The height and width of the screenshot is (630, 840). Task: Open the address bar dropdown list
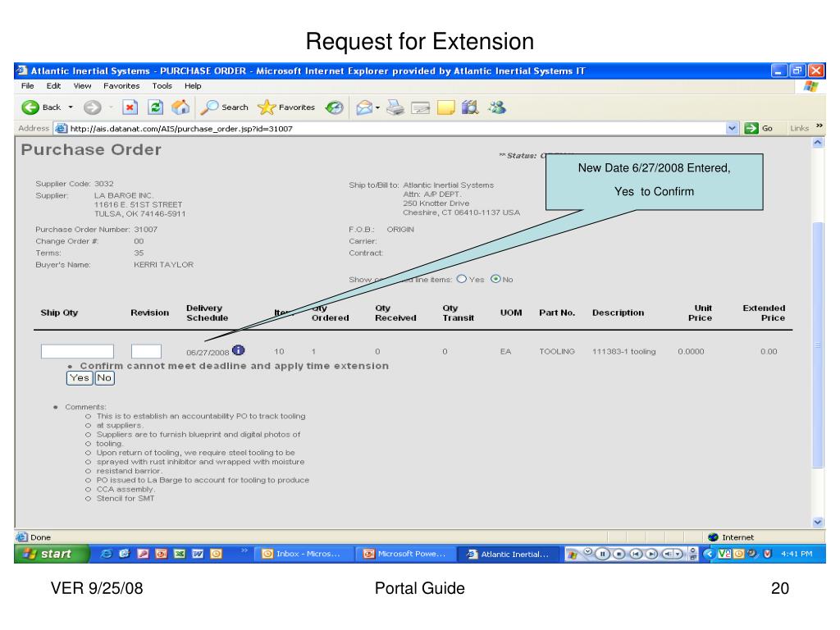[x=732, y=128]
